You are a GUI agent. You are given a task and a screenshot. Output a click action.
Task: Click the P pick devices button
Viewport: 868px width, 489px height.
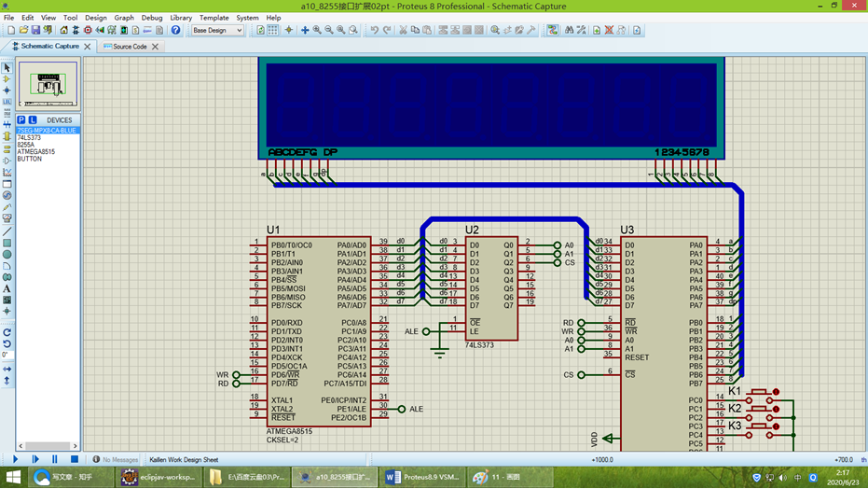tap(21, 120)
